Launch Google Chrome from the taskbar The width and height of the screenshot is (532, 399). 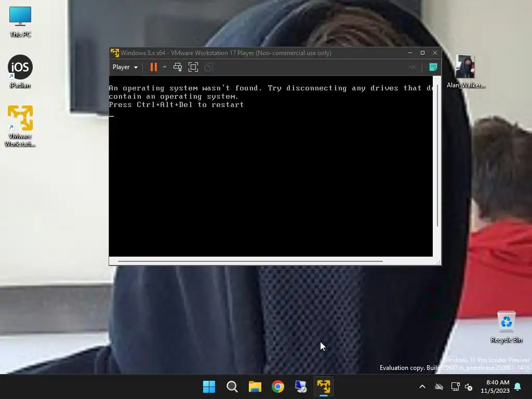(278, 387)
